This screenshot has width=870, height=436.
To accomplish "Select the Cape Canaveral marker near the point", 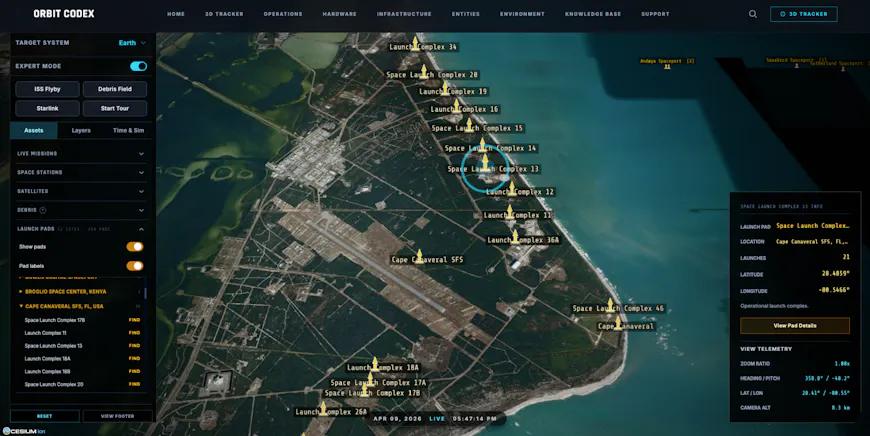I will pyautogui.click(x=618, y=322).
